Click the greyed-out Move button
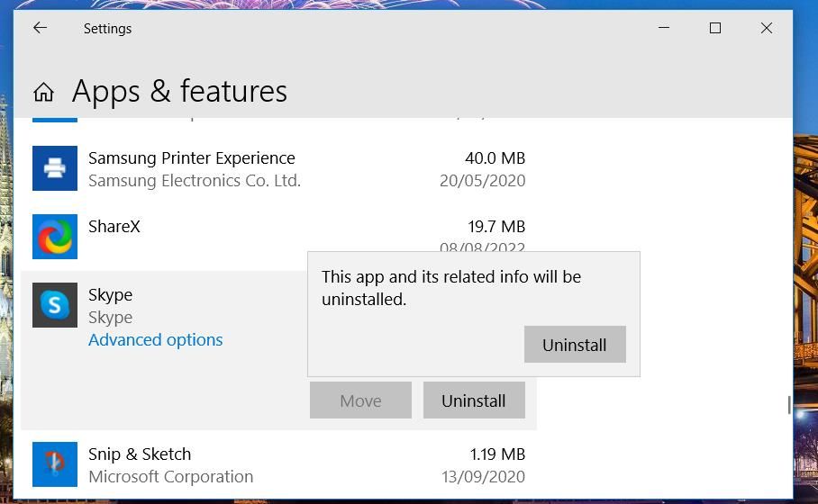 (360, 400)
